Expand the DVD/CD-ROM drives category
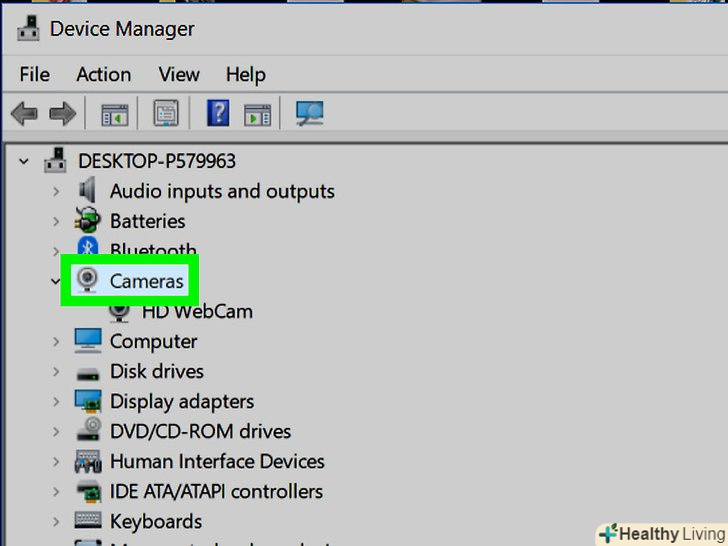The height and width of the screenshot is (546, 728). (x=56, y=432)
